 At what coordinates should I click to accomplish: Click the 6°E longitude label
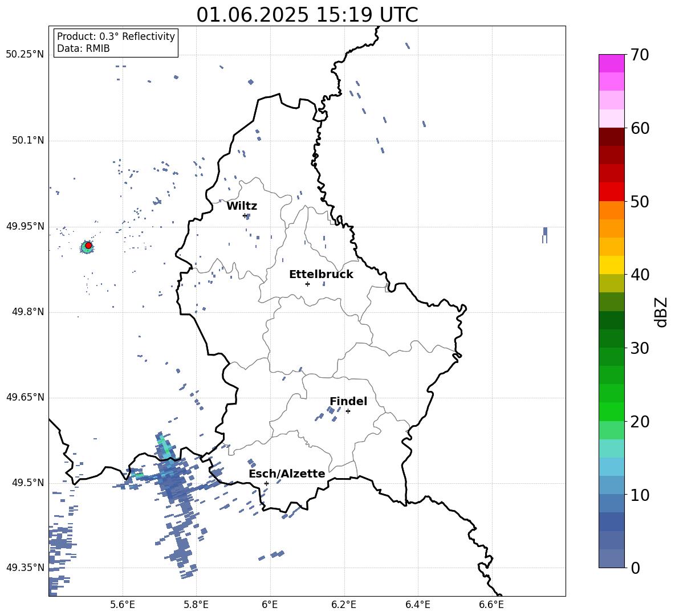(x=270, y=605)
